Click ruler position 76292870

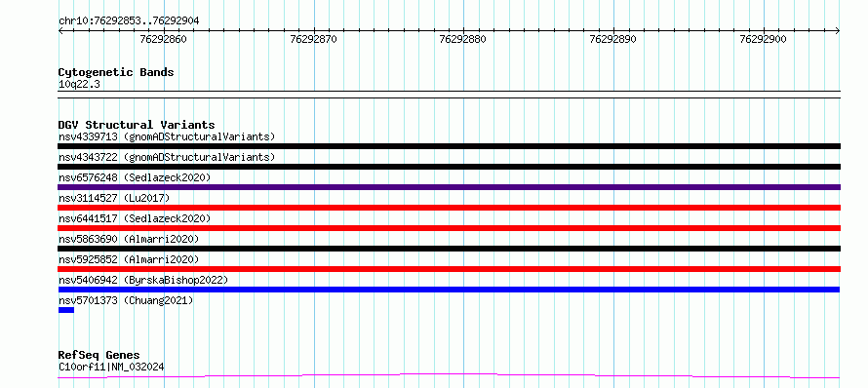point(313,39)
